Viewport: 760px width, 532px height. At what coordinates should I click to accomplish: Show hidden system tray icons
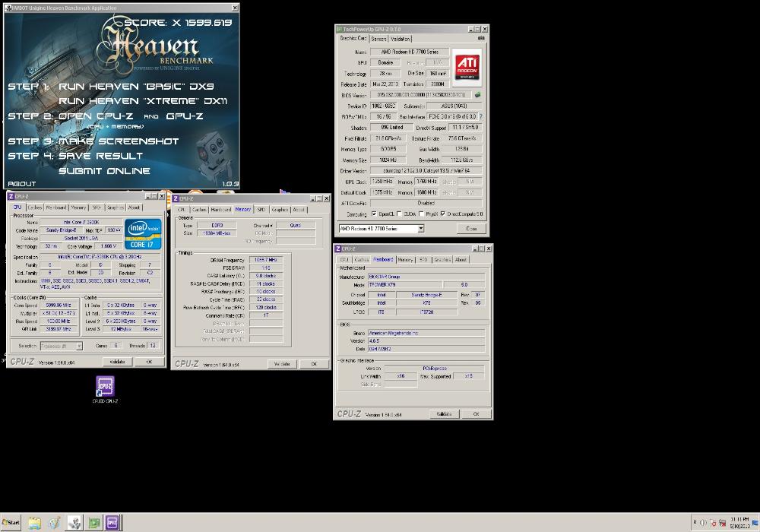(695, 522)
